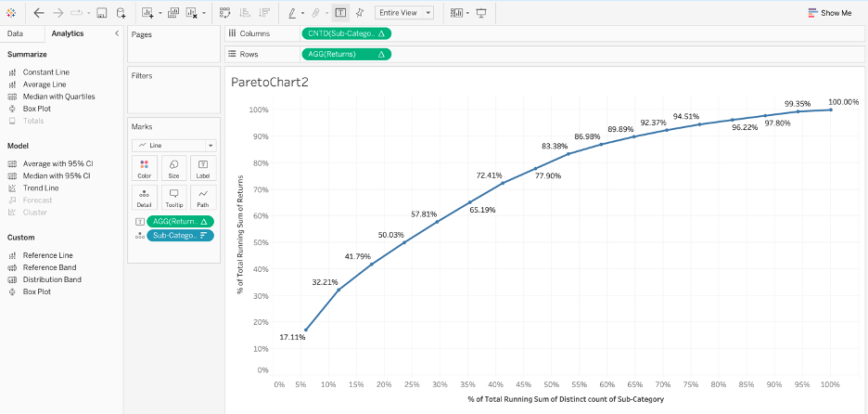The image size is (868, 414).
Task: Open the new worksheet dropdown arrow
Action: click(x=160, y=13)
